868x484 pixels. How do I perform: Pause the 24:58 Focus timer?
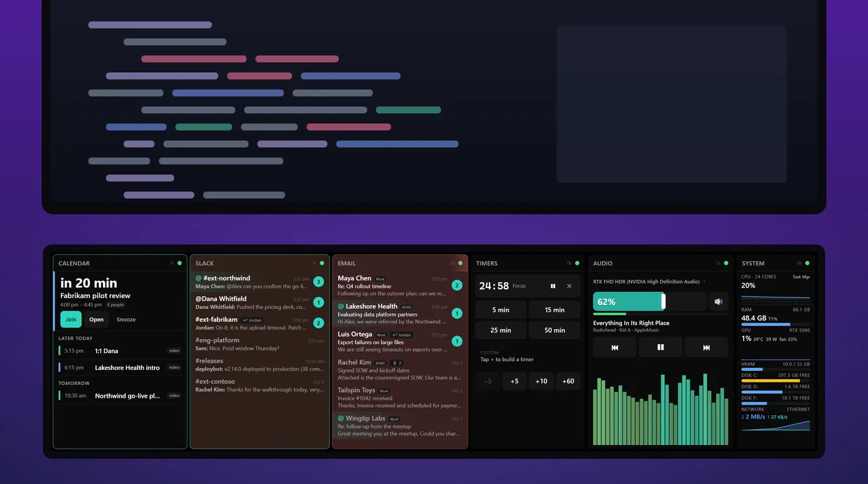[x=553, y=286]
